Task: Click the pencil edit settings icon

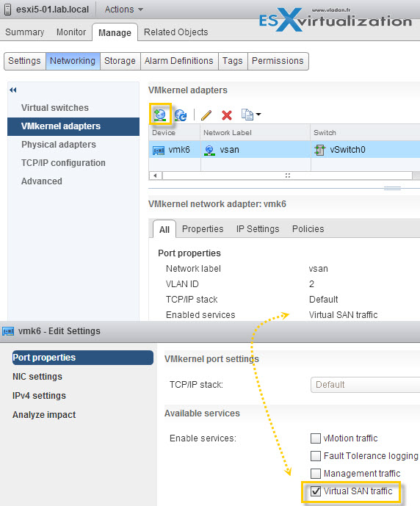Action: (206, 115)
